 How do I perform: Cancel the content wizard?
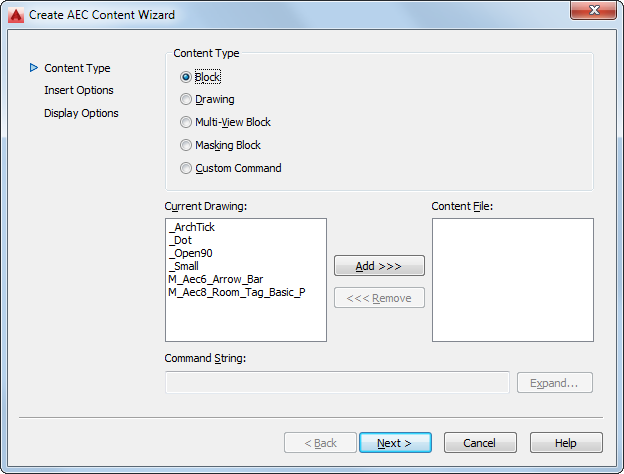pos(480,443)
